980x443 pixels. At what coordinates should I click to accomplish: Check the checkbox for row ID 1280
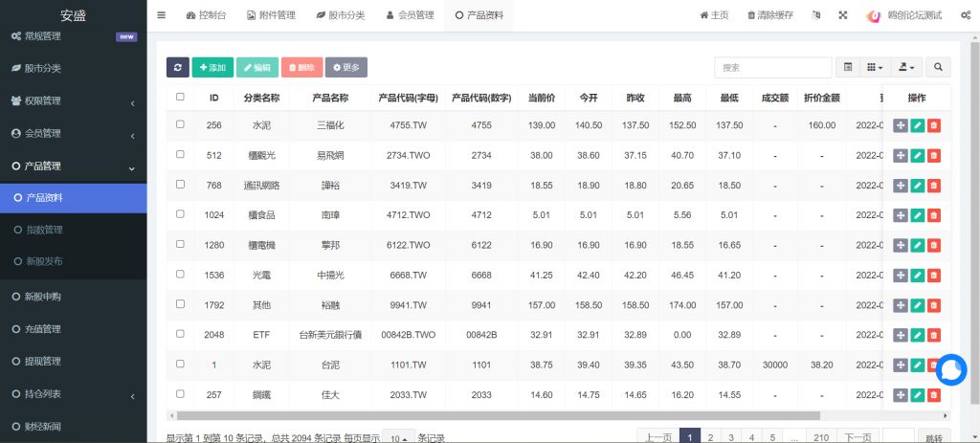click(x=180, y=244)
